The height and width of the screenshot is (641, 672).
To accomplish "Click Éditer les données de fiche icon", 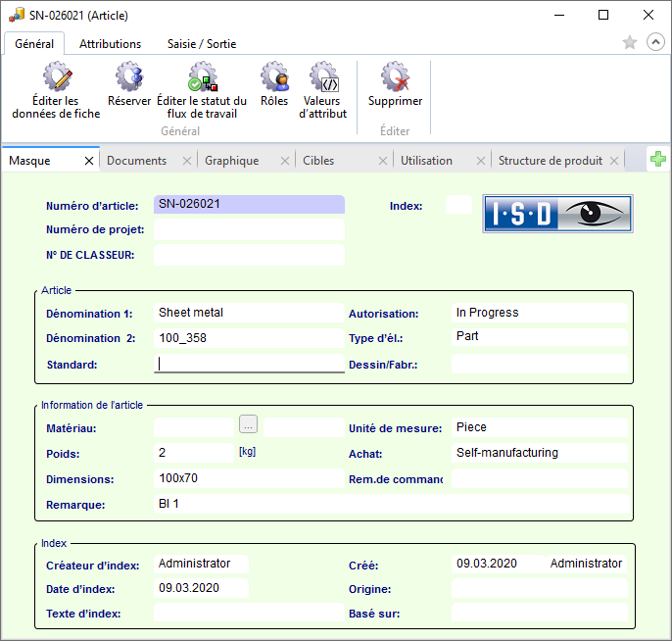I will click(56, 77).
